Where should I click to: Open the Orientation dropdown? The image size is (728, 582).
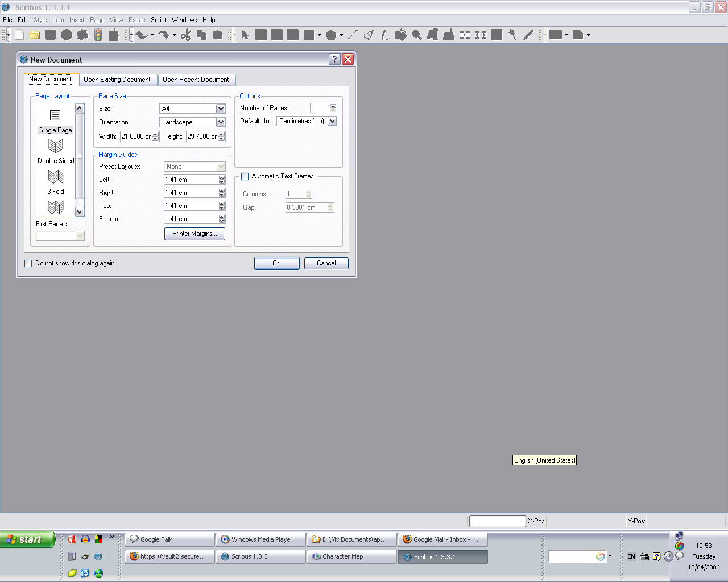tap(221, 122)
